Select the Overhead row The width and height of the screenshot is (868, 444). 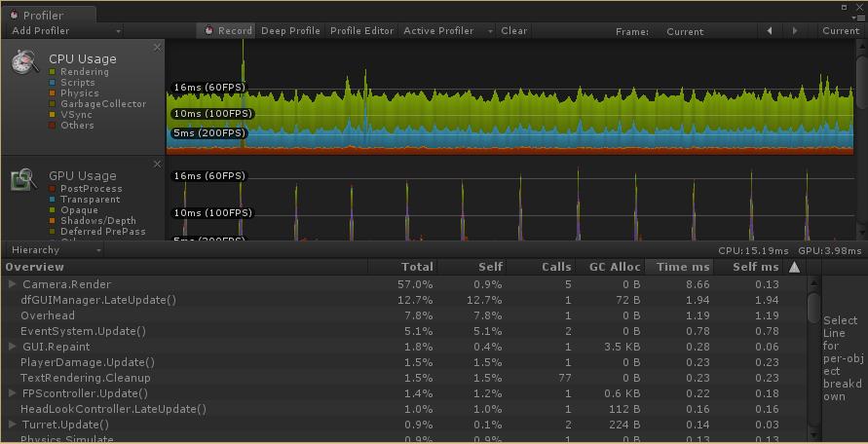[x=404, y=315]
